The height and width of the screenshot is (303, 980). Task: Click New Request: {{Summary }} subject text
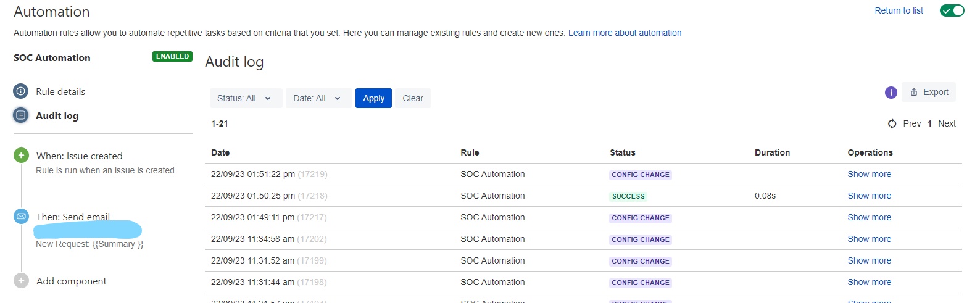[x=89, y=244]
